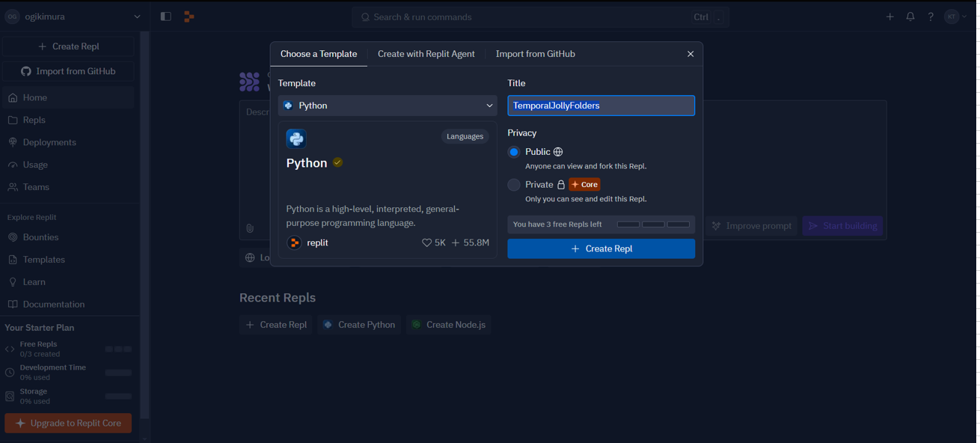Click the plus icon in top bar
The image size is (980, 443).
tap(889, 16)
